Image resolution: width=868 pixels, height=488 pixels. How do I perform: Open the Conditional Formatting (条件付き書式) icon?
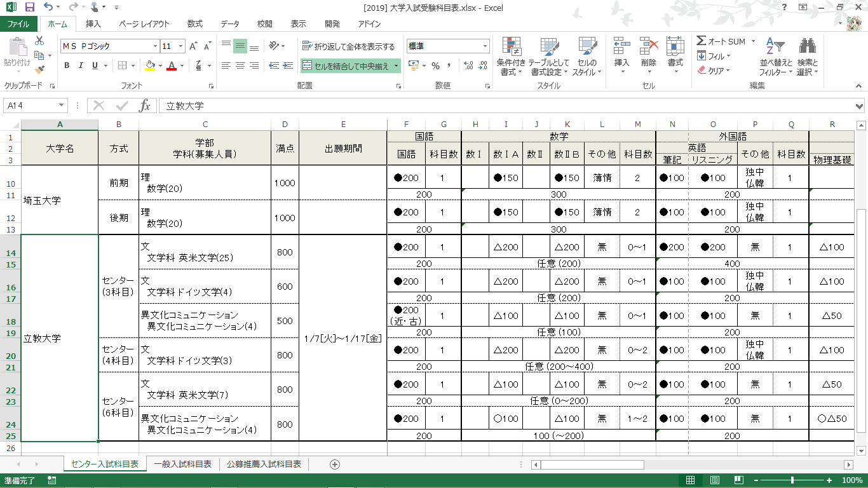point(512,48)
